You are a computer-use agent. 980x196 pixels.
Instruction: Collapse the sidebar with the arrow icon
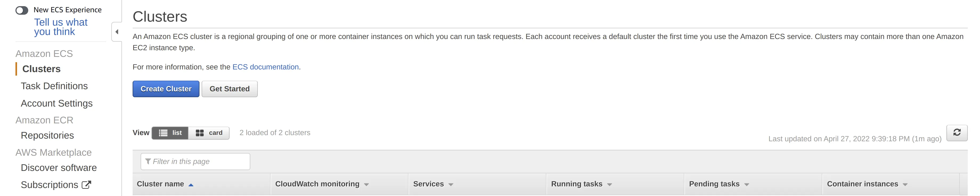pos(116,32)
